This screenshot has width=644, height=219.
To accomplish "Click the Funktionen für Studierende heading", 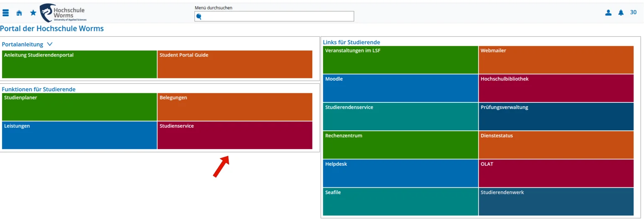I will 39,89.
